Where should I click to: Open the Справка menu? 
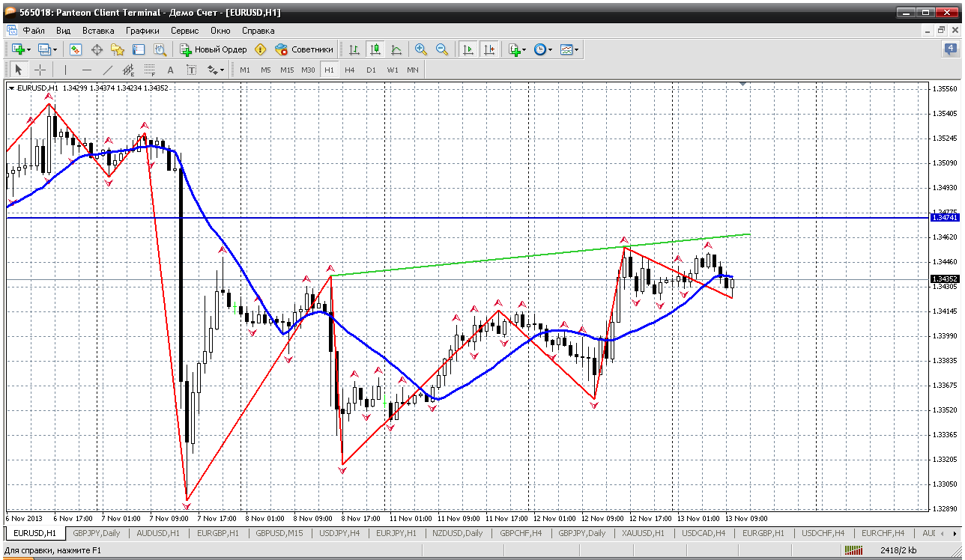pos(258,31)
